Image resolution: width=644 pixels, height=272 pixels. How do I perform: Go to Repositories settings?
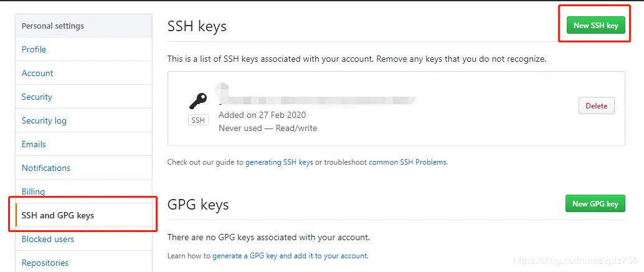coord(45,263)
